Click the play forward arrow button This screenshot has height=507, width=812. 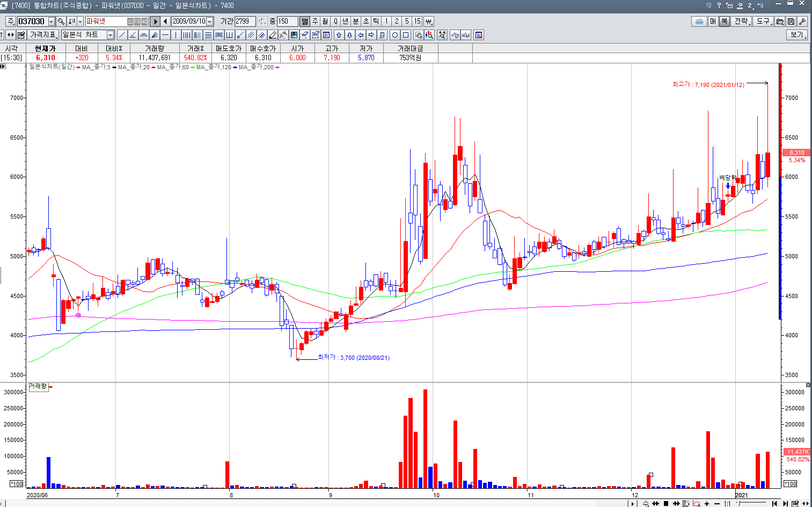pyautogui.click(x=156, y=21)
